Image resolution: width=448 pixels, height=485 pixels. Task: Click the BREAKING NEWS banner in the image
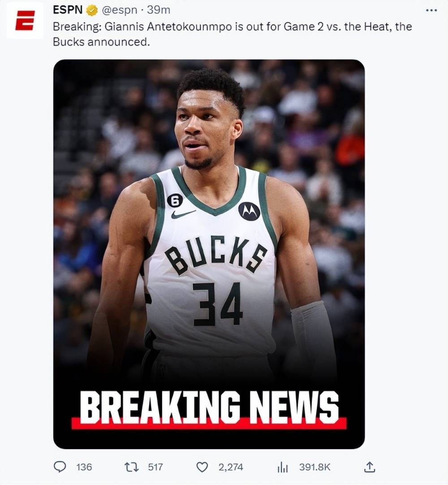[209, 409]
